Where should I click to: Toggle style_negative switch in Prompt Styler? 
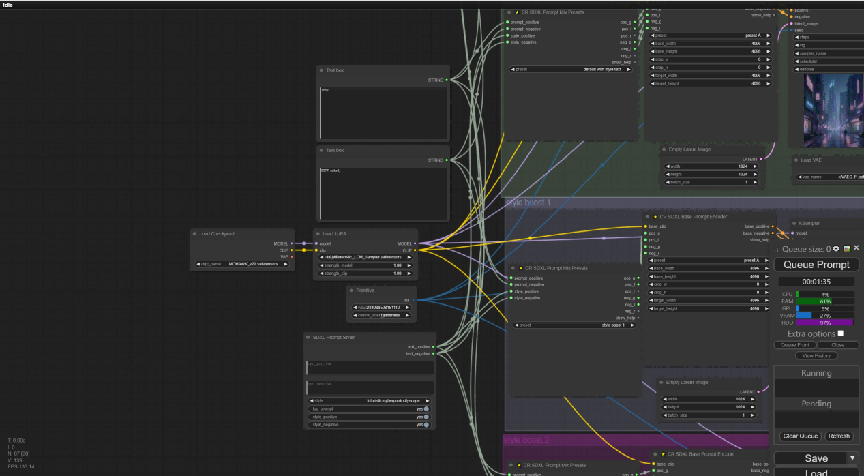[x=426, y=425]
